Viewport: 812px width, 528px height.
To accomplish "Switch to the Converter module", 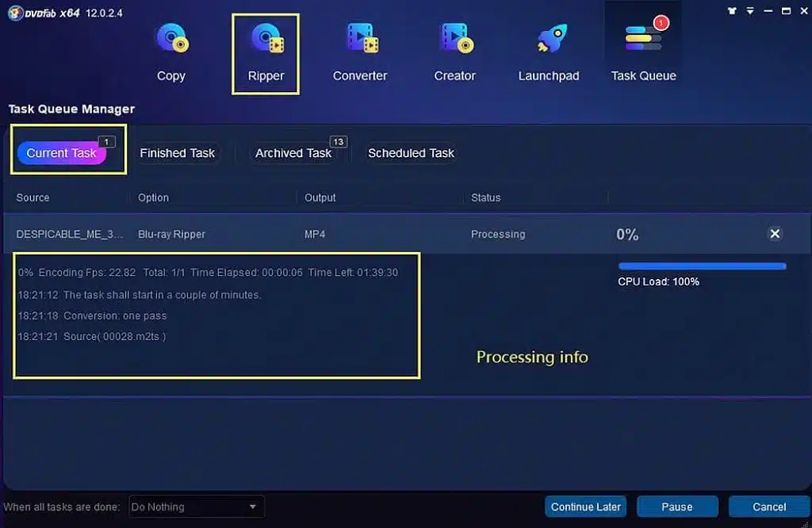I will [x=360, y=48].
